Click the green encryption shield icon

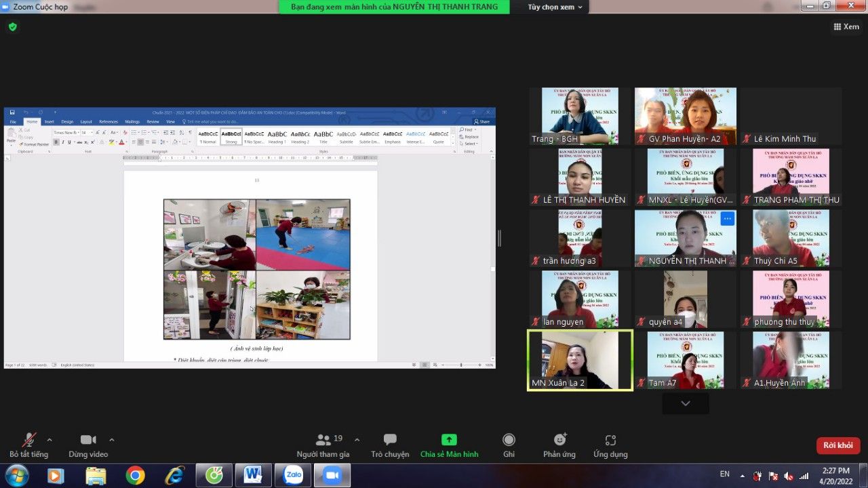[x=12, y=27]
